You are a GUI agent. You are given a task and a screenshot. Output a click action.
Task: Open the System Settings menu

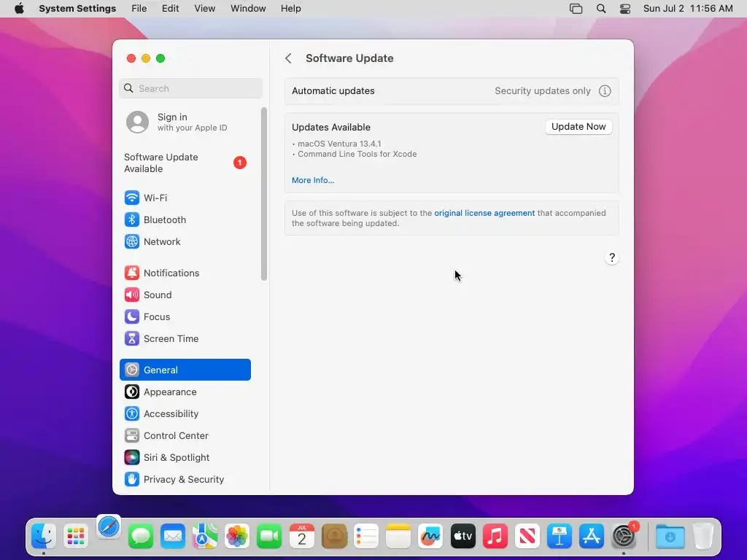77,9
